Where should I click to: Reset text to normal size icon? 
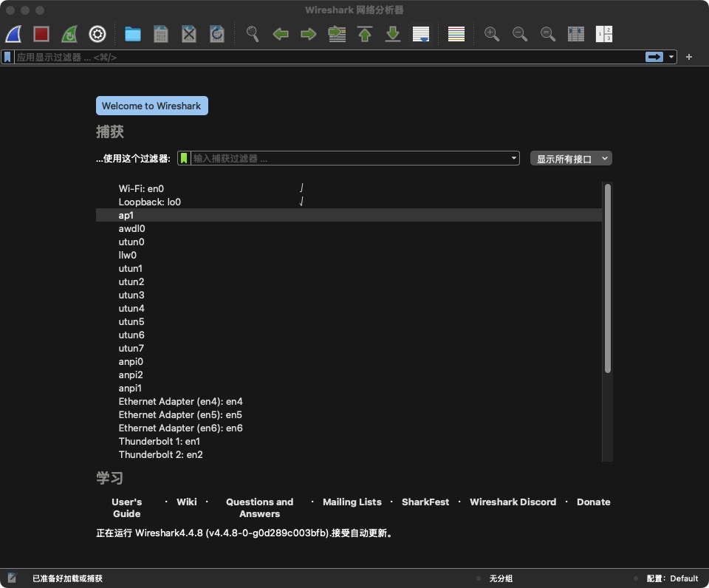(x=547, y=34)
